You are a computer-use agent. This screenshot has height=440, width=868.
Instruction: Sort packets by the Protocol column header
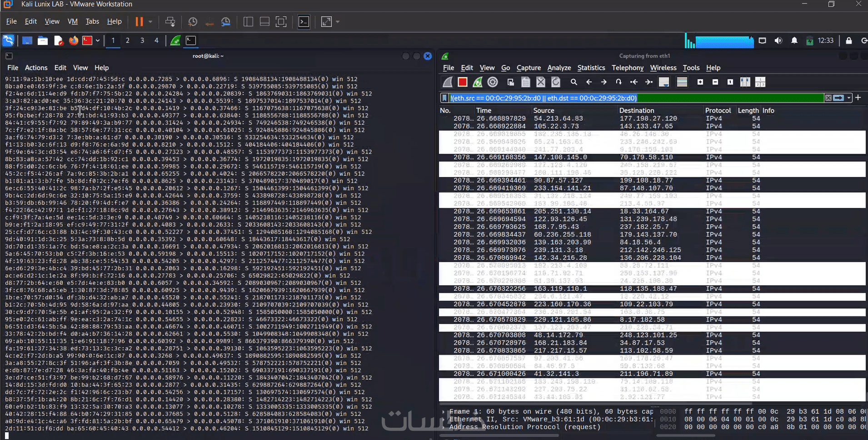[x=718, y=110]
